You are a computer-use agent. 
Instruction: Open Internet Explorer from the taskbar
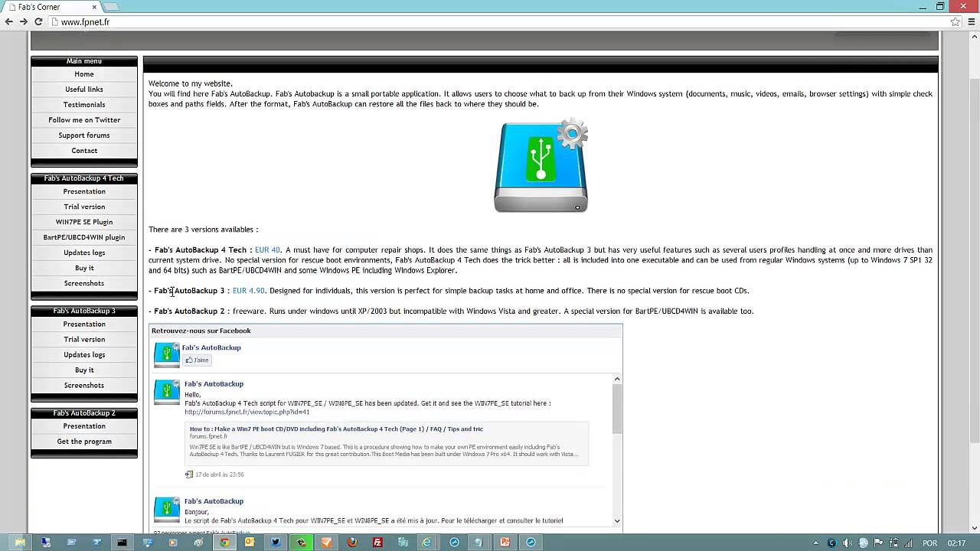click(429, 543)
